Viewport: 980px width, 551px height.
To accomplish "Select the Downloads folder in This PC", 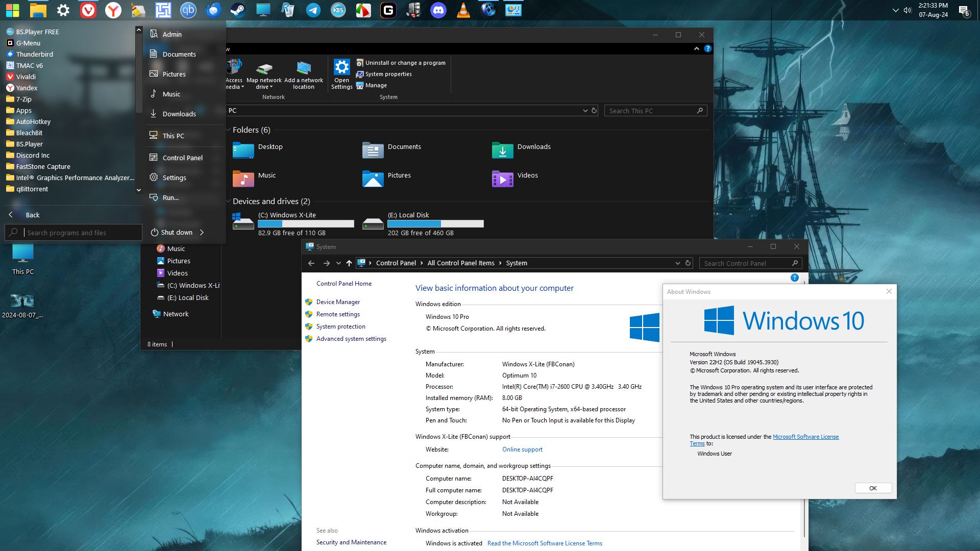I will click(521, 150).
